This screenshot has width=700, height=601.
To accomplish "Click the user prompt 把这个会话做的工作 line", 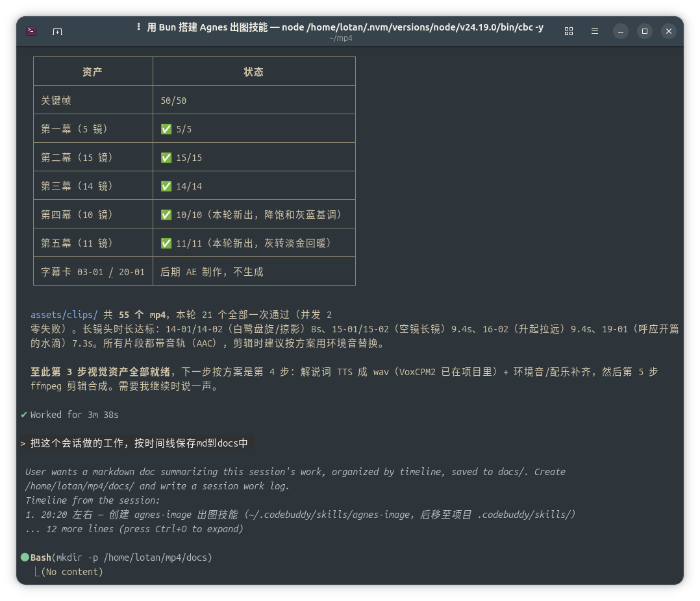I will pos(139,443).
